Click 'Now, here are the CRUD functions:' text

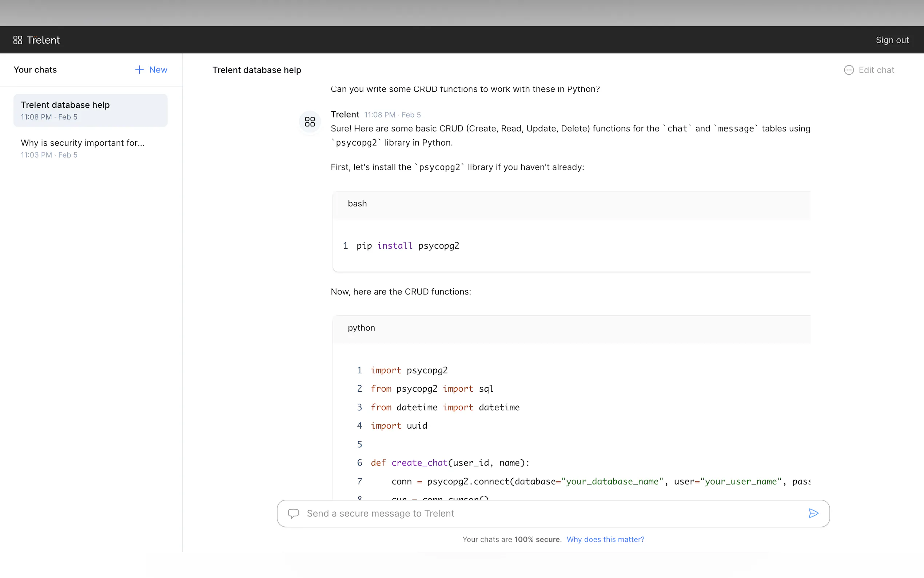coord(401,292)
